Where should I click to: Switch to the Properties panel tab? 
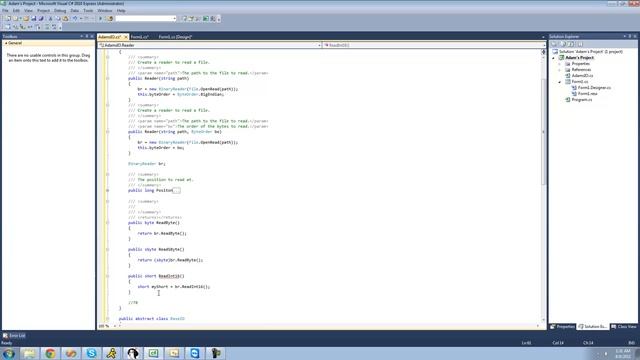pos(562,327)
